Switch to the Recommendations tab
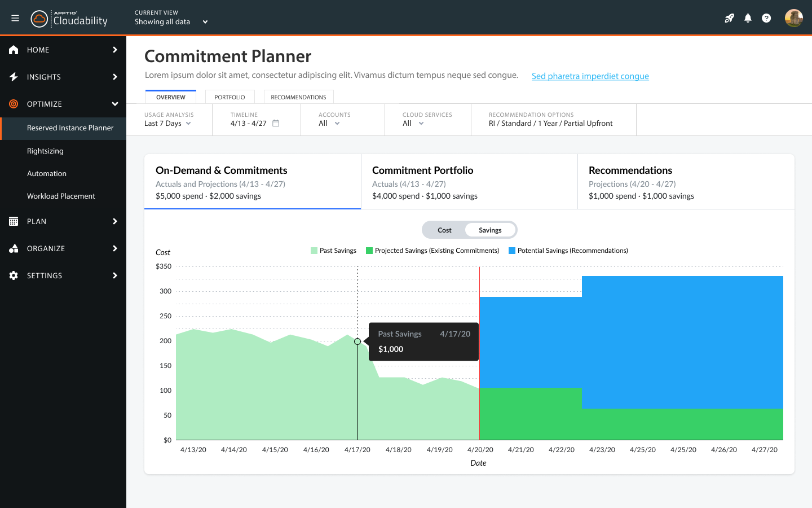 pyautogui.click(x=298, y=97)
